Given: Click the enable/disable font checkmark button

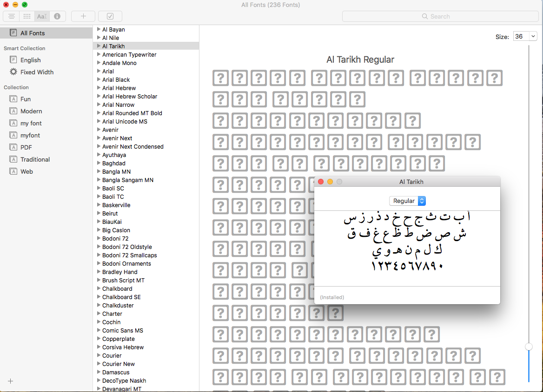Looking at the screenshot, I should pyautogui.click(x=110, y=16).
